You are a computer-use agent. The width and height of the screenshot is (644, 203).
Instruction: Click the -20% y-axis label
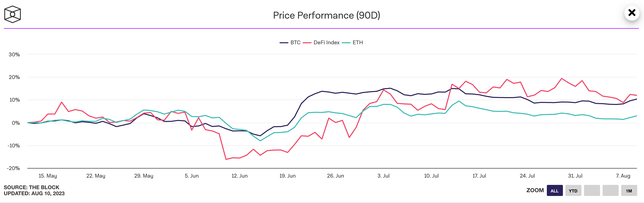(14, 168)
